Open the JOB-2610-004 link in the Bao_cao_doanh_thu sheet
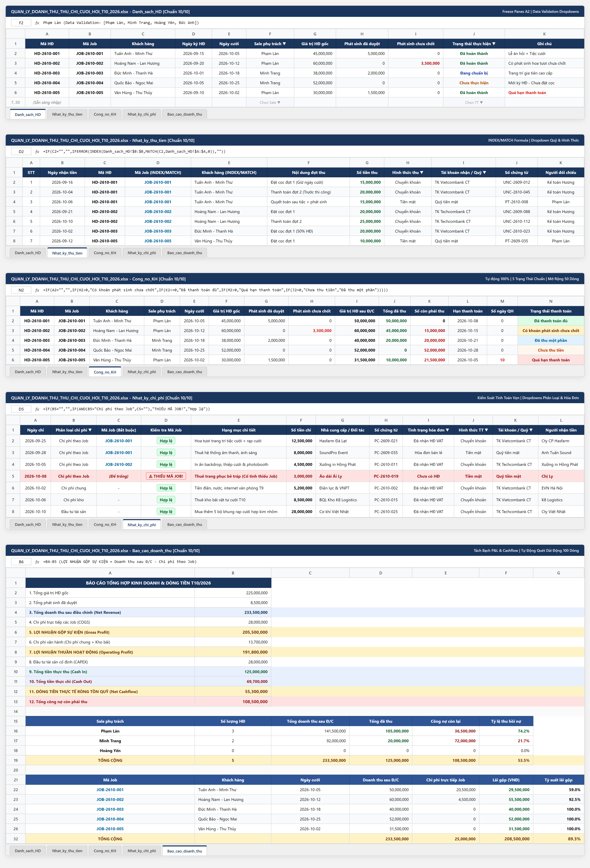 point(110,819)
